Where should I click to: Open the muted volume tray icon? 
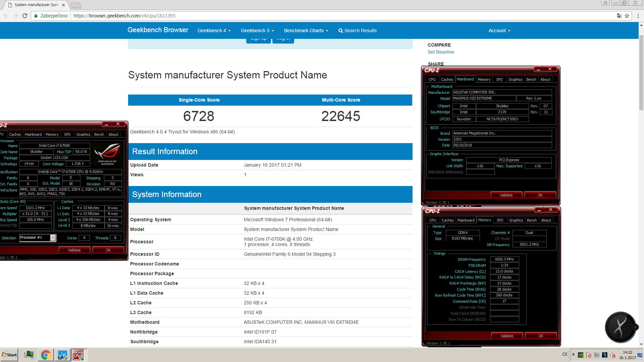(613, 355)
